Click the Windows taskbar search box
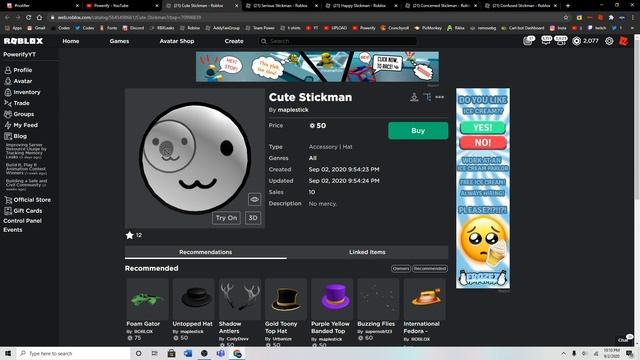Image resolution: width=640 pixels, height=360 pixels. coord(73,353)
